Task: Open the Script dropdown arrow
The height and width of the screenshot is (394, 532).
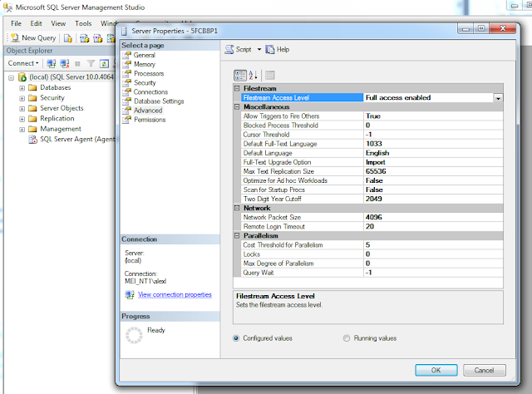Action: click(259, 50)
